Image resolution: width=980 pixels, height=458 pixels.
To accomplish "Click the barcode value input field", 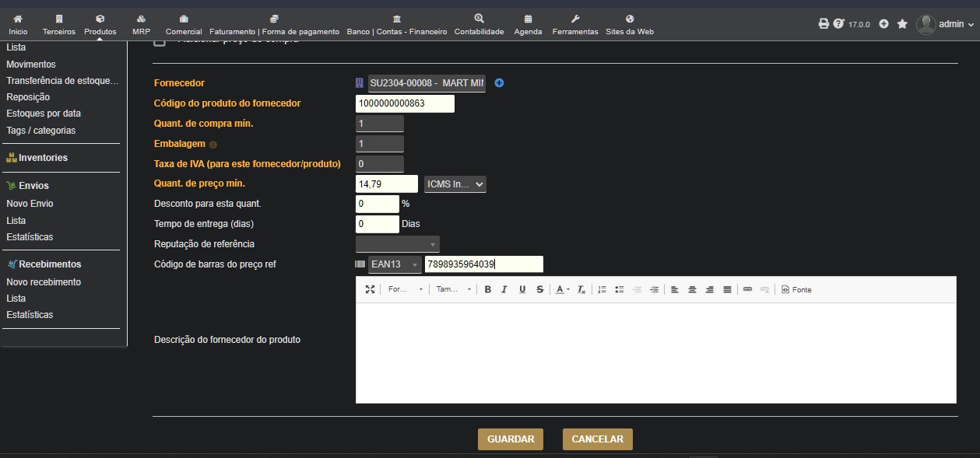I will pos(484,264).
